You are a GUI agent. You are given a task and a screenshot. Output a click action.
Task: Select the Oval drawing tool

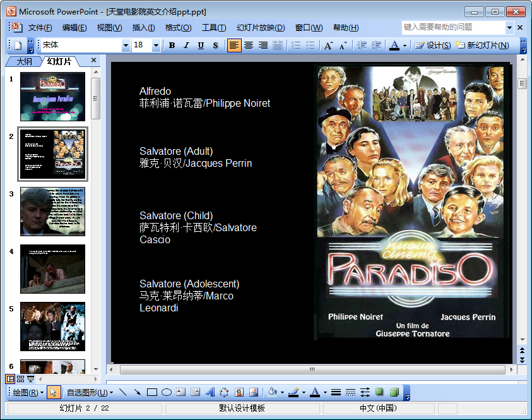point(166,392)
